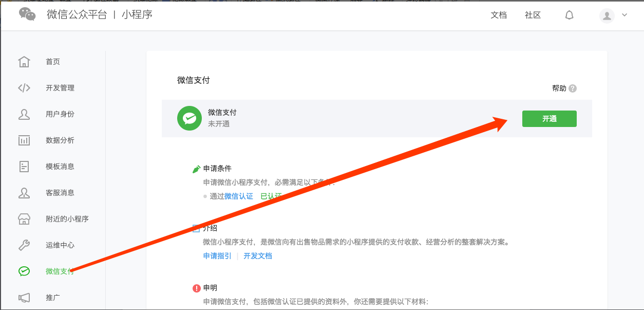Select the 运维中心 wrench icon
644x310 pixels.
24,245
